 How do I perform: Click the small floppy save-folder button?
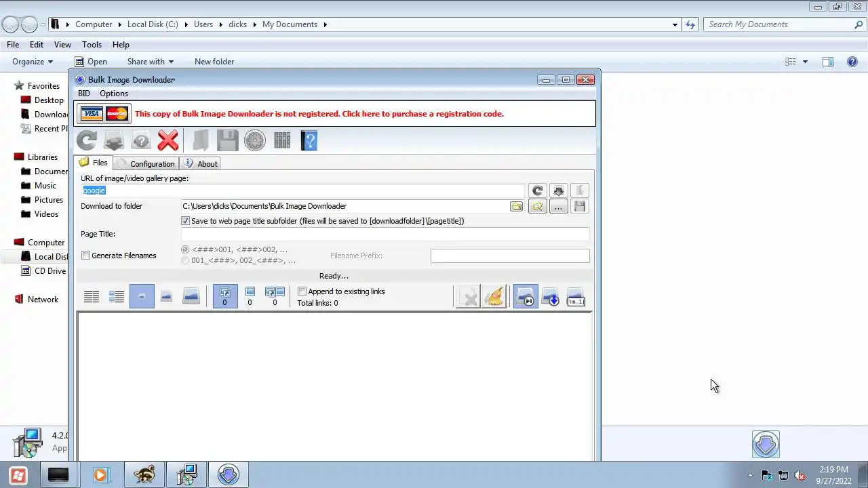click(x=580, y=207)
